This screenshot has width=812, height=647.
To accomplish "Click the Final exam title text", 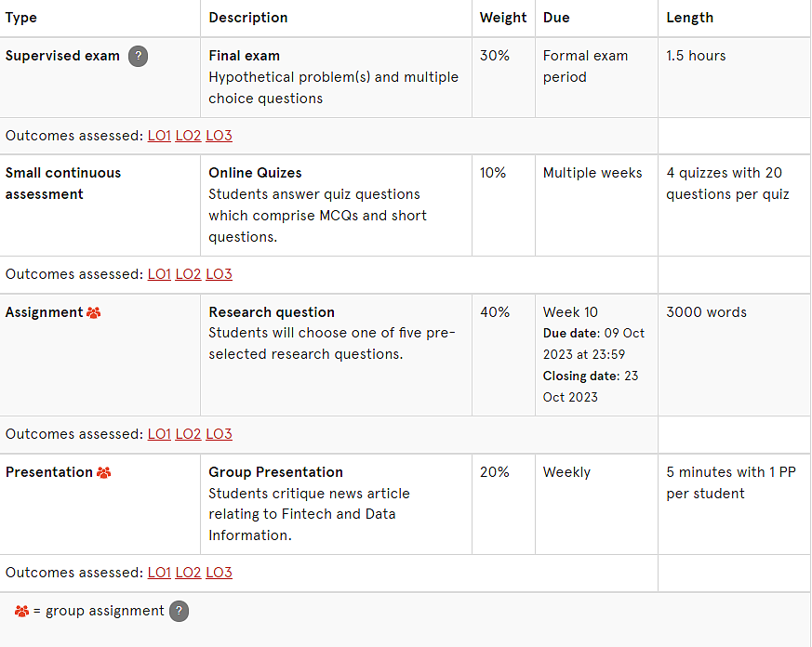I will click(244, 56).
